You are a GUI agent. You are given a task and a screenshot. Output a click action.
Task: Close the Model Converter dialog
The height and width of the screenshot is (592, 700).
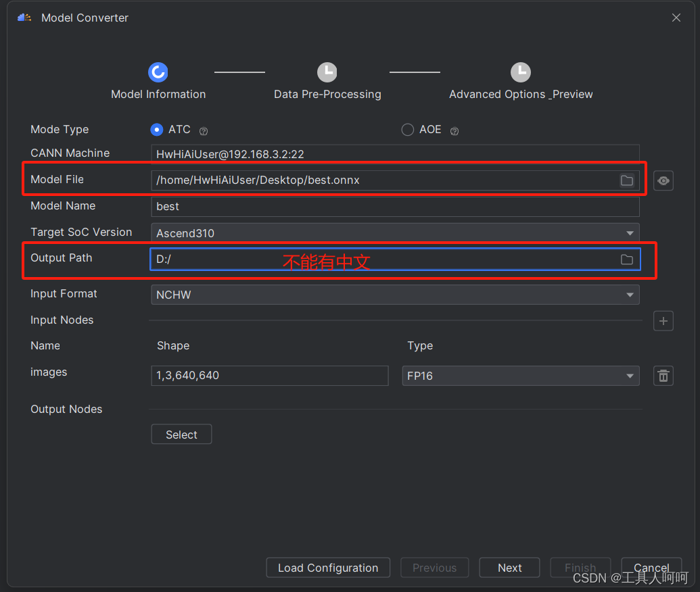tap(676, 18)
